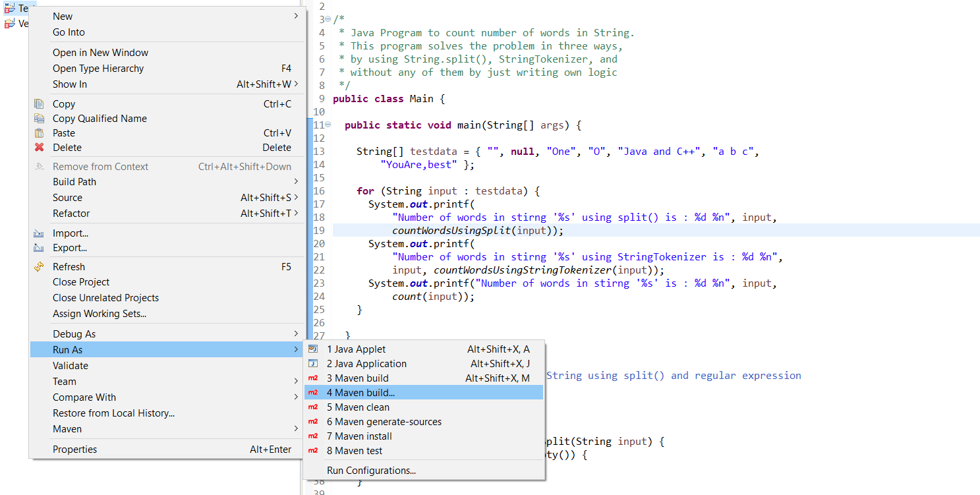Collapse the comment block fold at line 3
The height and width of the screenshot is (495, 980).
[x=328, y=19]
